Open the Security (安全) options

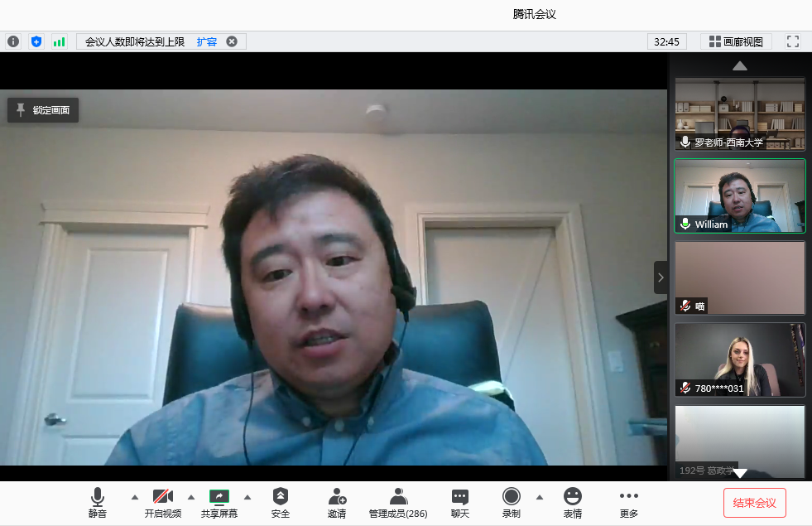click(x=281, y=502)
